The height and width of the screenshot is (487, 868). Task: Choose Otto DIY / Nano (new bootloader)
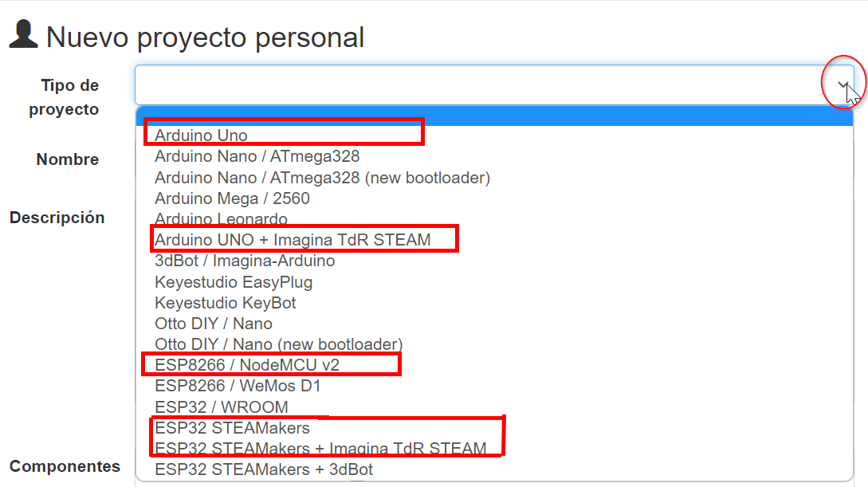[x=494, y=345]
